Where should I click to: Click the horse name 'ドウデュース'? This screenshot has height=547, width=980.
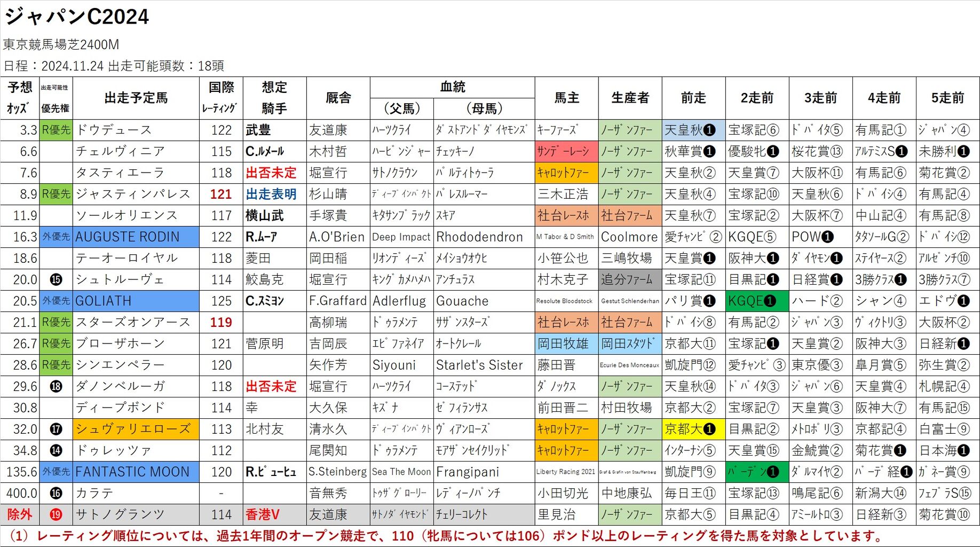pyautogui.click(x=114, y=130)
